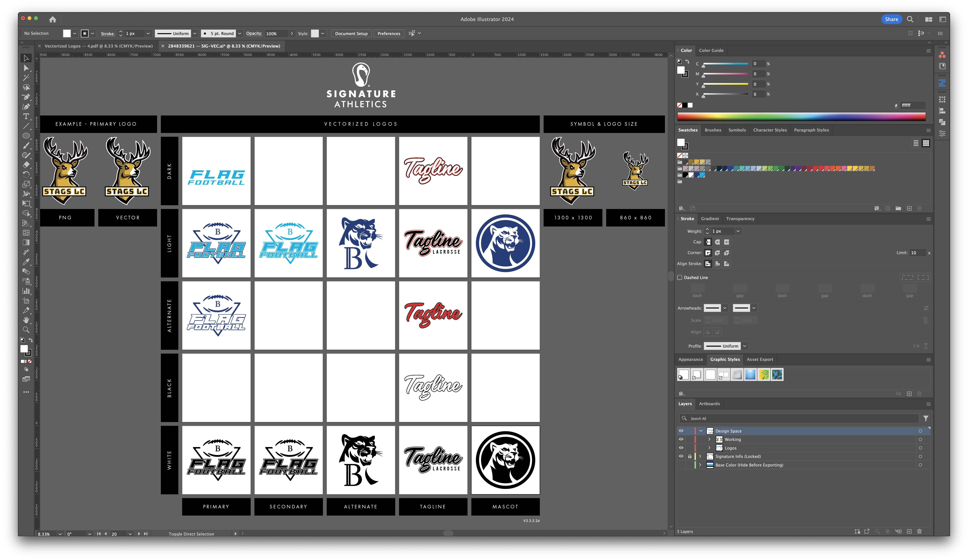Switch to the Artboards tab
The height and width of the screenshot is (560, 968).
click(x=709, y=404)
